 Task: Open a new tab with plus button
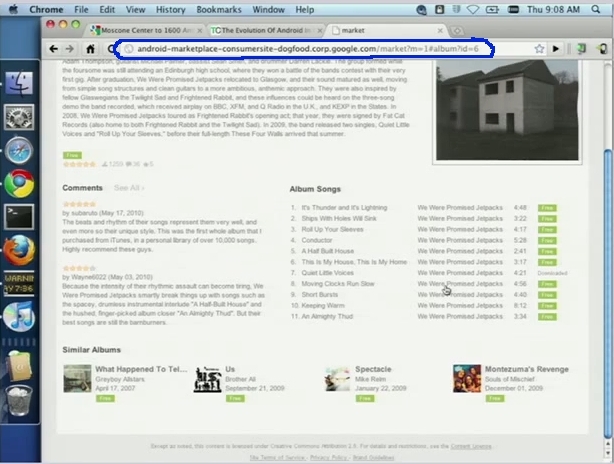pos(457,31)
